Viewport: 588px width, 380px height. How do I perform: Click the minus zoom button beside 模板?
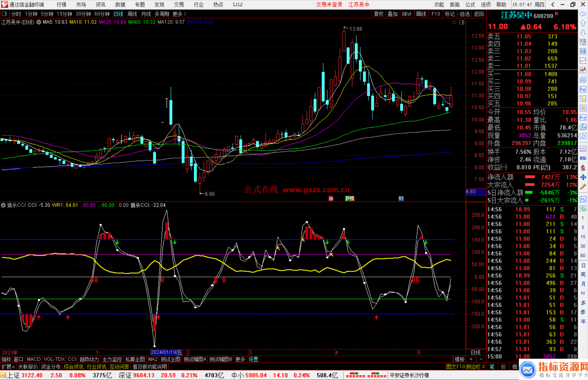pyautogui.click(x=481, y=359)
